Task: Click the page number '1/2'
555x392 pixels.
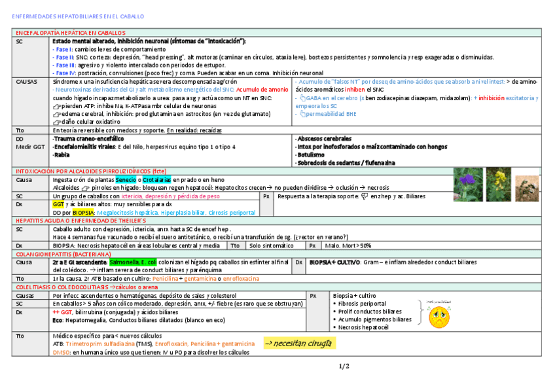Action: click(345, 366)
